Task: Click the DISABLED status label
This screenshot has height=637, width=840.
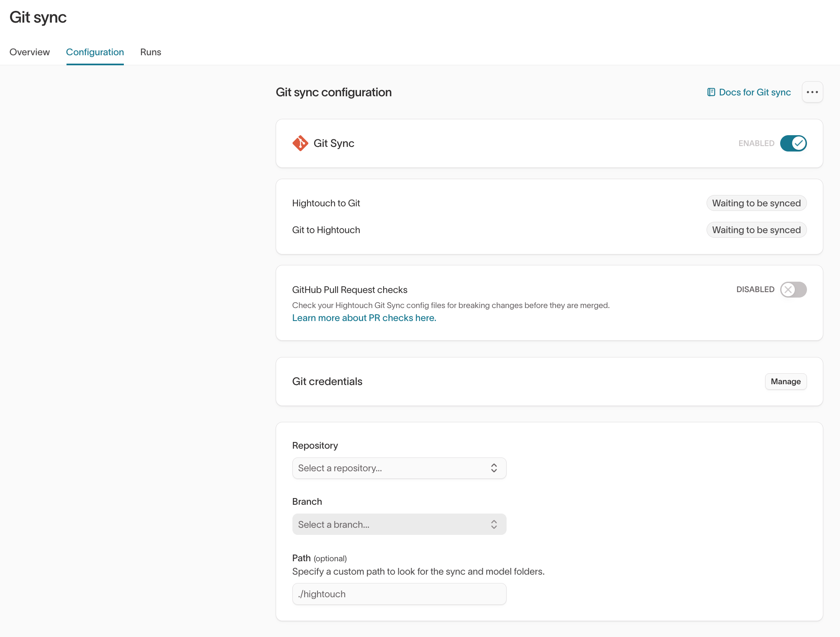Action: pyautogui.click(x=755, y=289)
